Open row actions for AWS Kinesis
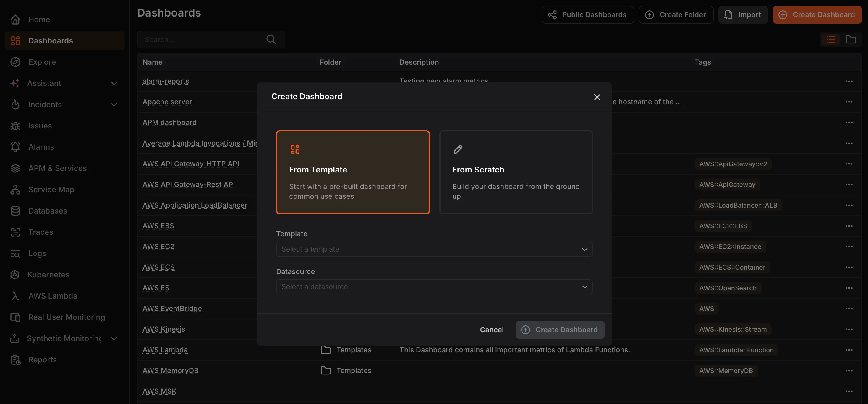The width and height of the screenshot is (868, 404). [849, 329]
